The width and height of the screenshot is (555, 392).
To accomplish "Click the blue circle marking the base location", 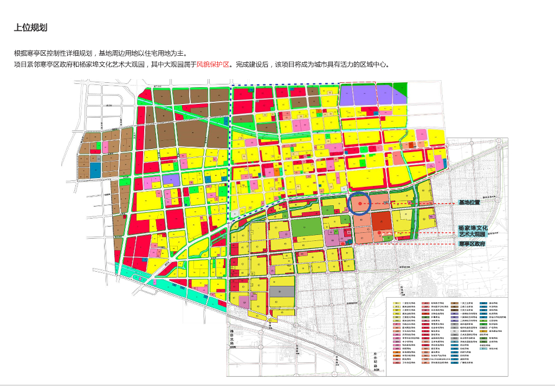I will [359, 203].
